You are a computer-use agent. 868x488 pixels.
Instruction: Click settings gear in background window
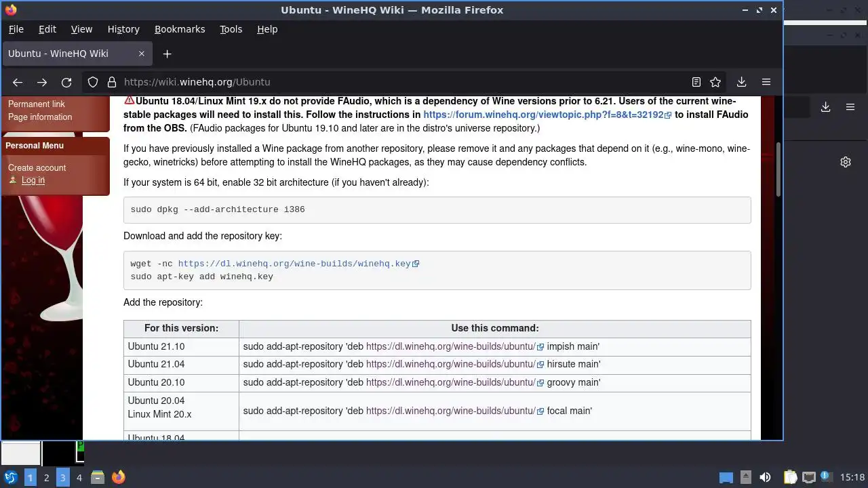point(846,162)
